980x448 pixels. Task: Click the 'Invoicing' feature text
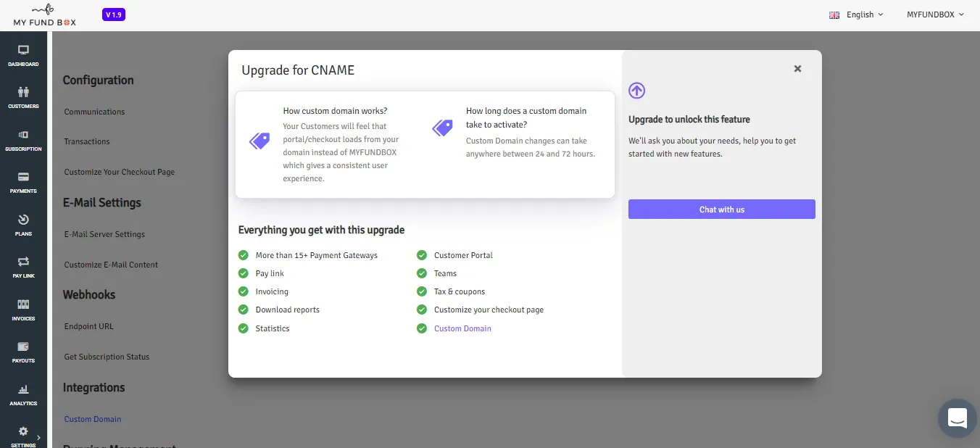(x=272, y=291)
